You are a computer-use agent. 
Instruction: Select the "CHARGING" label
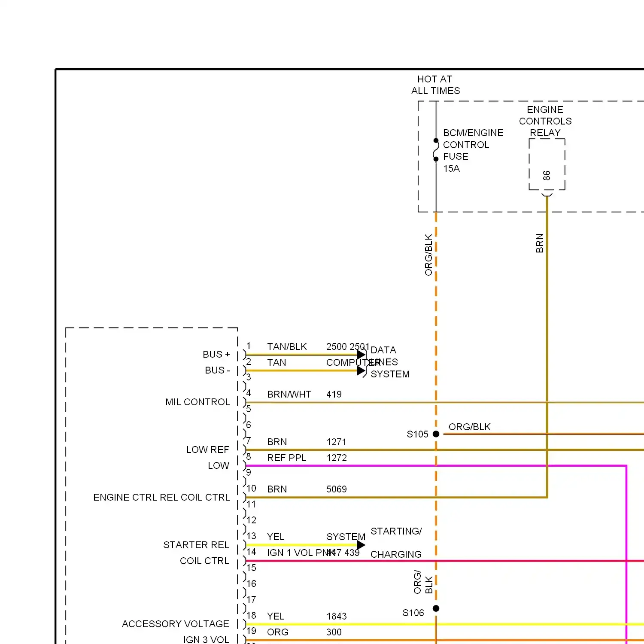tap(396, 554)
